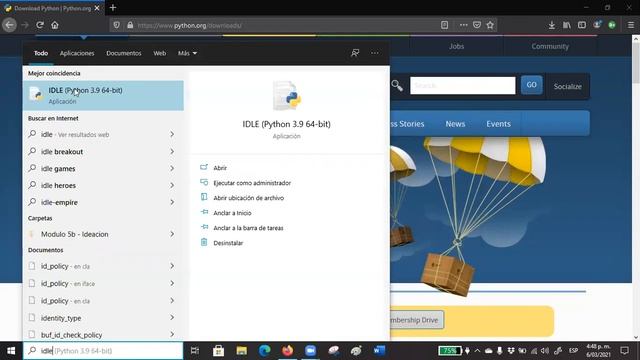This screenshot has width=640, height=360.
Task: Open Zoom from taskbar
Action: click(x=311, y=351)
